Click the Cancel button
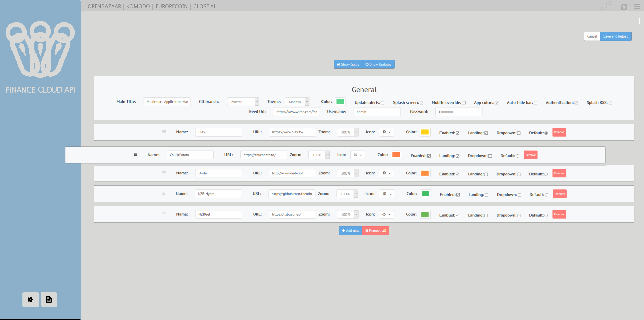The height and width of the screenshot is (320, 644). [592, 36]
